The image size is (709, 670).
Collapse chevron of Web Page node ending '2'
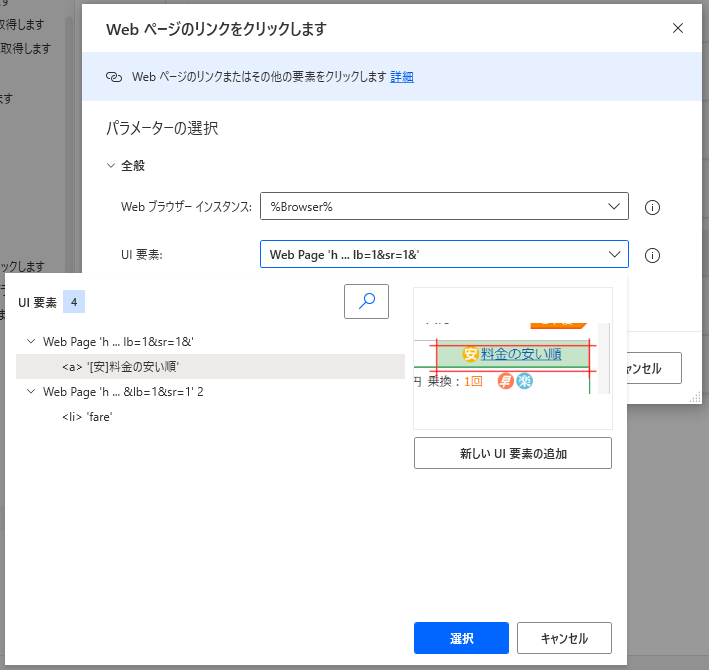31,392
